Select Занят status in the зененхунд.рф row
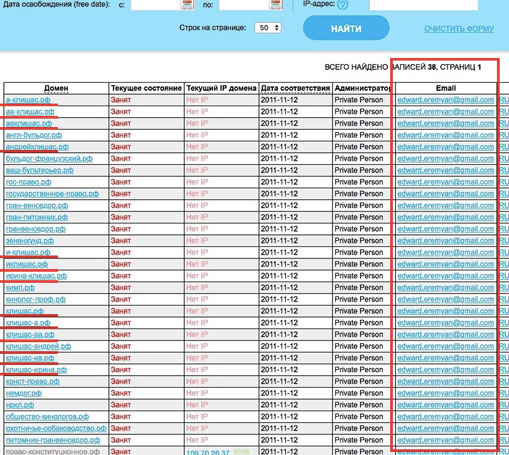 pos(121,241)
